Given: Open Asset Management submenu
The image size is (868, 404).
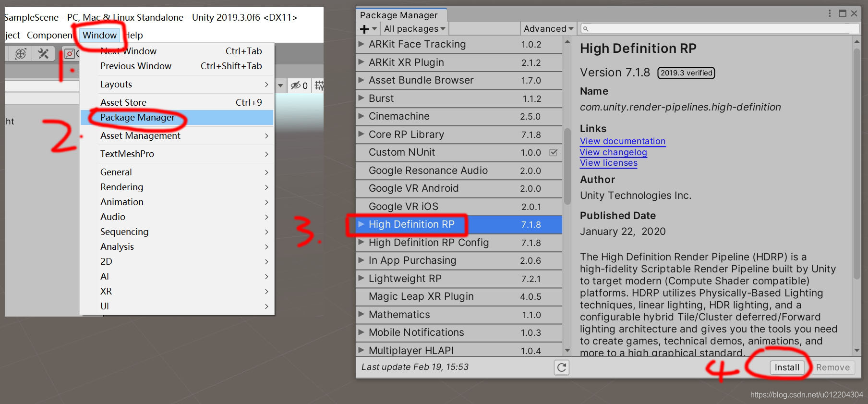Looking at the screenshot, I should pyautogui.click(x=177, y=135).
